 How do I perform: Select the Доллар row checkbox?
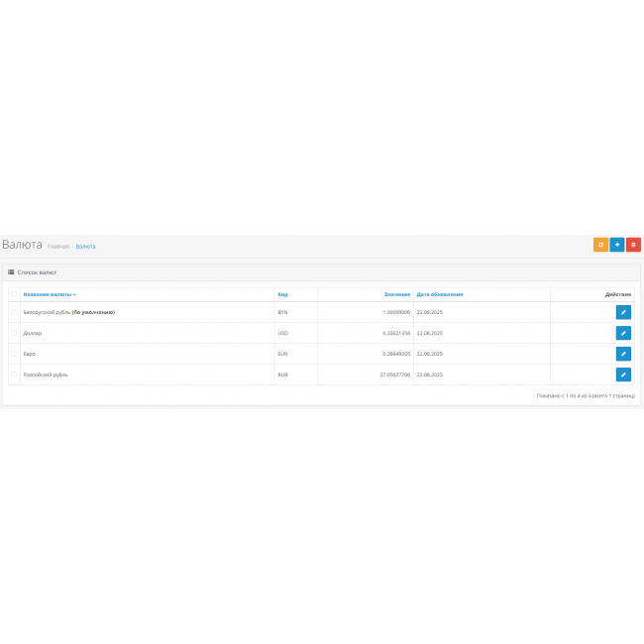pyautogui.click(x=14, y=333)
